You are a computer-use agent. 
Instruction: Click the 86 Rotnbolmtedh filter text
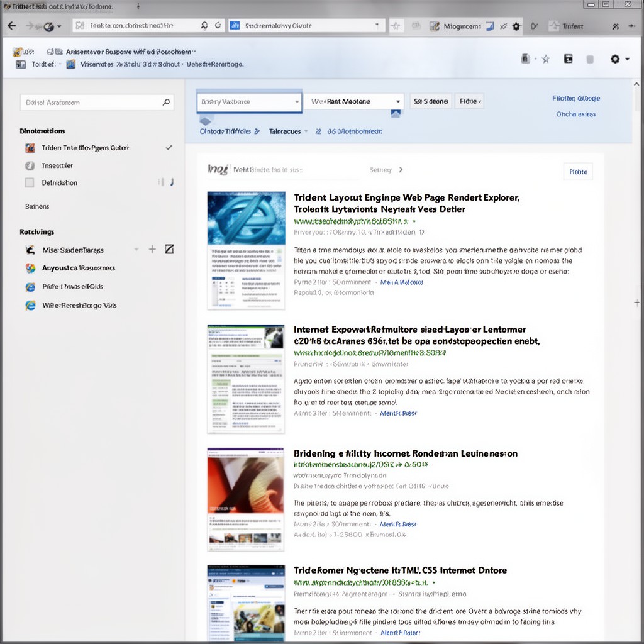355,131
